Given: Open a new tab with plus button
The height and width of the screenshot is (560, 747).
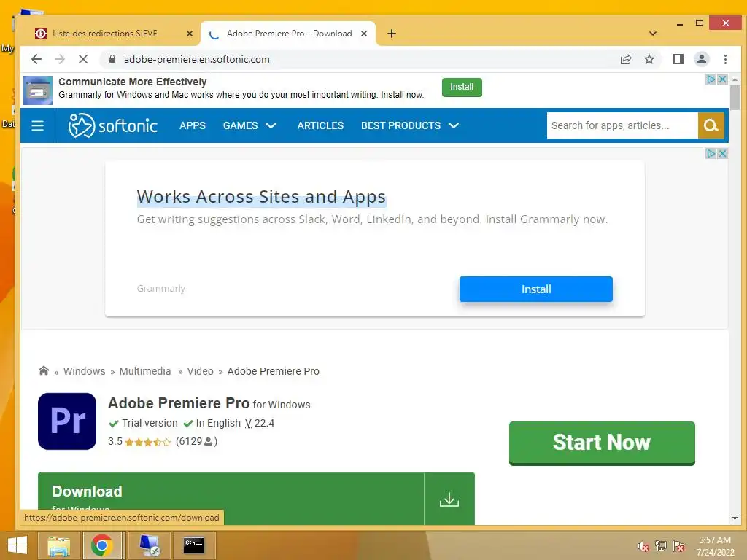Looking at the screenshot, I should pos(392,34).
